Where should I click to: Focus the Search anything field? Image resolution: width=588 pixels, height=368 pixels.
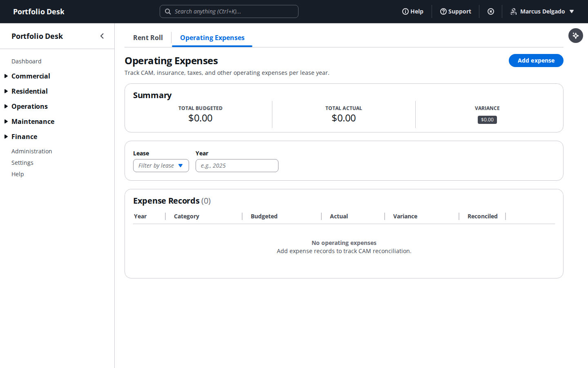pyautogui.click(x=229, y=11)
